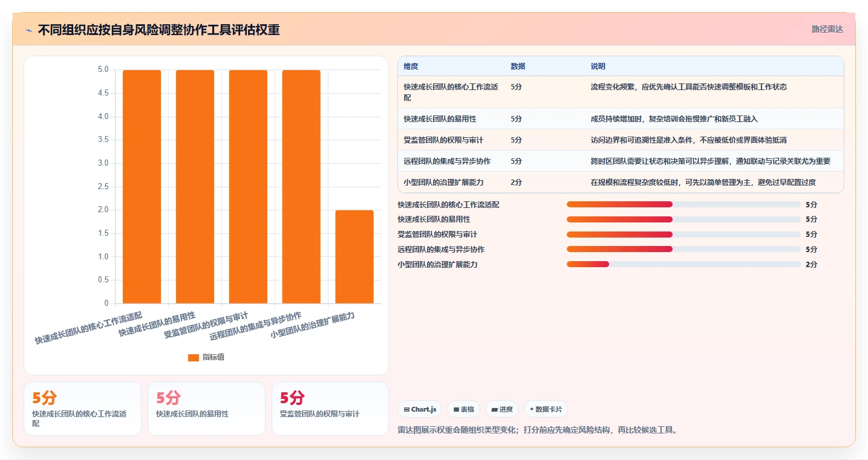Click the 数据卡片 chip
868x460 pixels.
(x=546, y=409)
